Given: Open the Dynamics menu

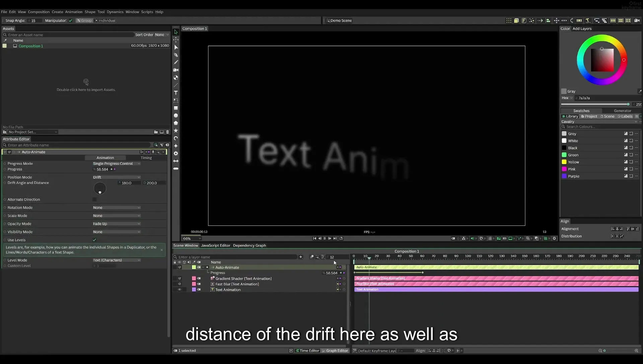Looking at the screenshot, I should [x=115, y=12].
